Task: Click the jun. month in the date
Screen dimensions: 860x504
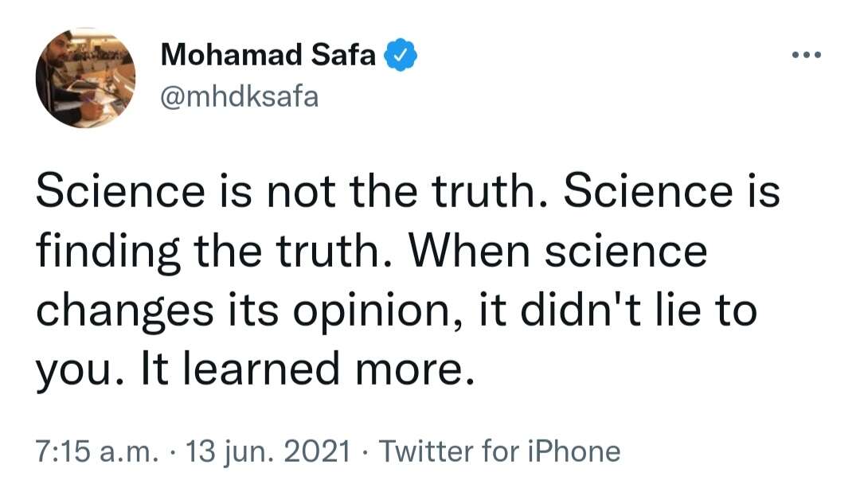Action: tap(245, 453)
